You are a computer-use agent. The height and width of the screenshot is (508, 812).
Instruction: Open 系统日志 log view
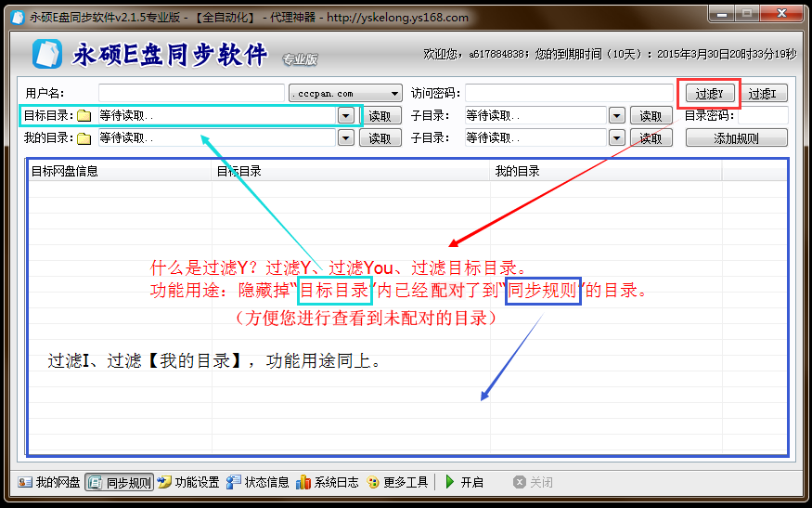click(x=328, y=482)
